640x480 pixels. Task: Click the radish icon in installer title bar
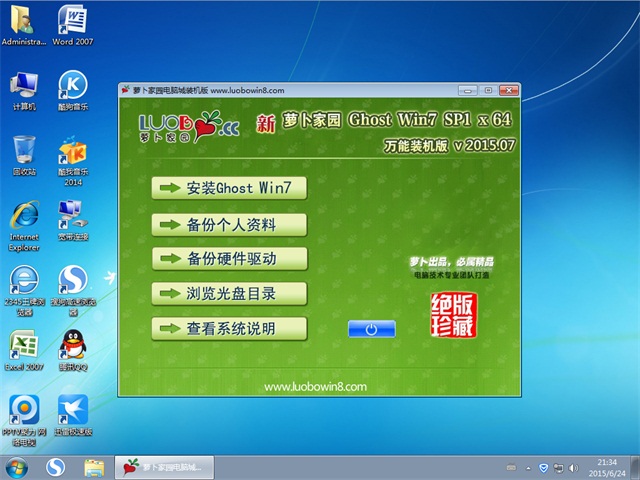click(125, 90)
